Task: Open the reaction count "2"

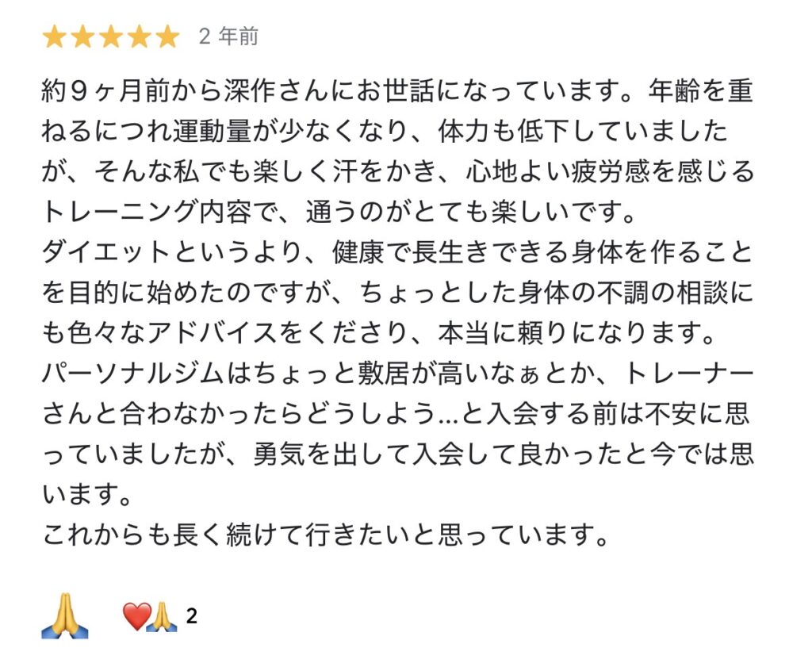Action: tap(191, 616)
